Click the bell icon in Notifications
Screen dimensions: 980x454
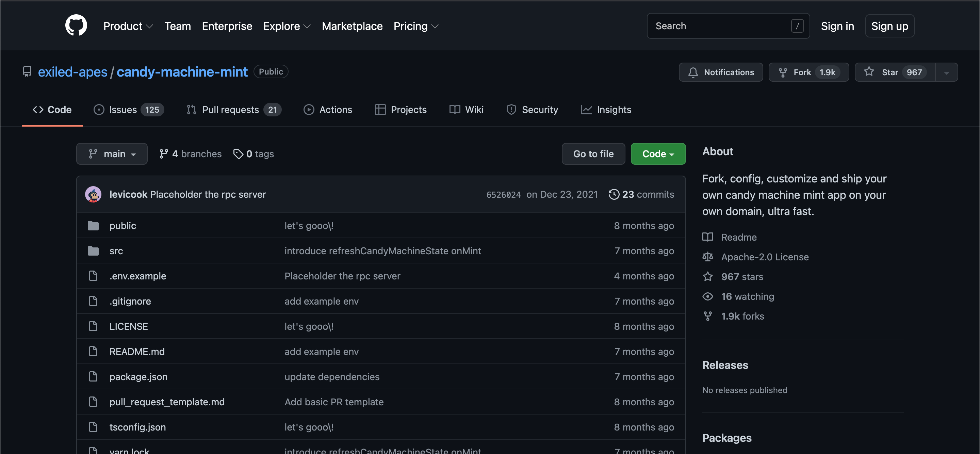693,72
